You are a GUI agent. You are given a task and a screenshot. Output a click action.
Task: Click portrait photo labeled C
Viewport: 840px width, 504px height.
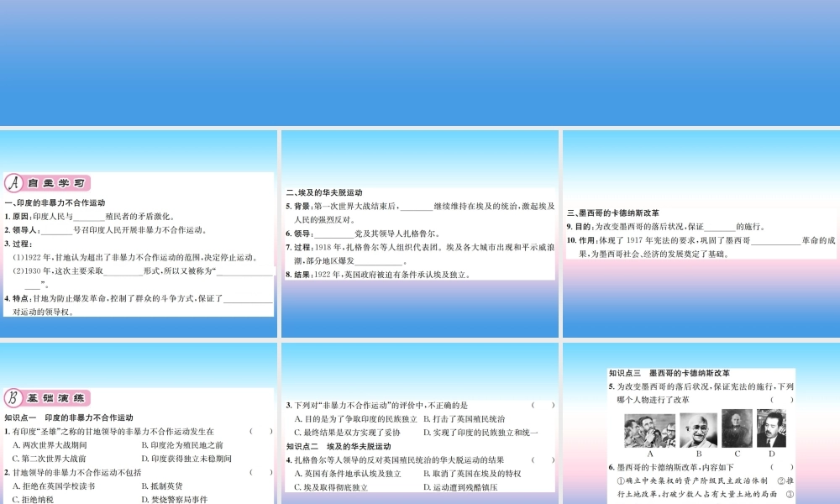tap(738, 428)
